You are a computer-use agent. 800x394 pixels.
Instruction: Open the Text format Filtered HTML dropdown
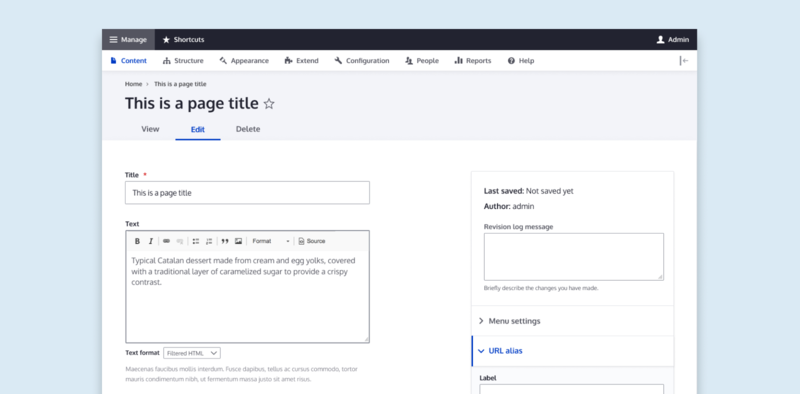click(192, 353)
